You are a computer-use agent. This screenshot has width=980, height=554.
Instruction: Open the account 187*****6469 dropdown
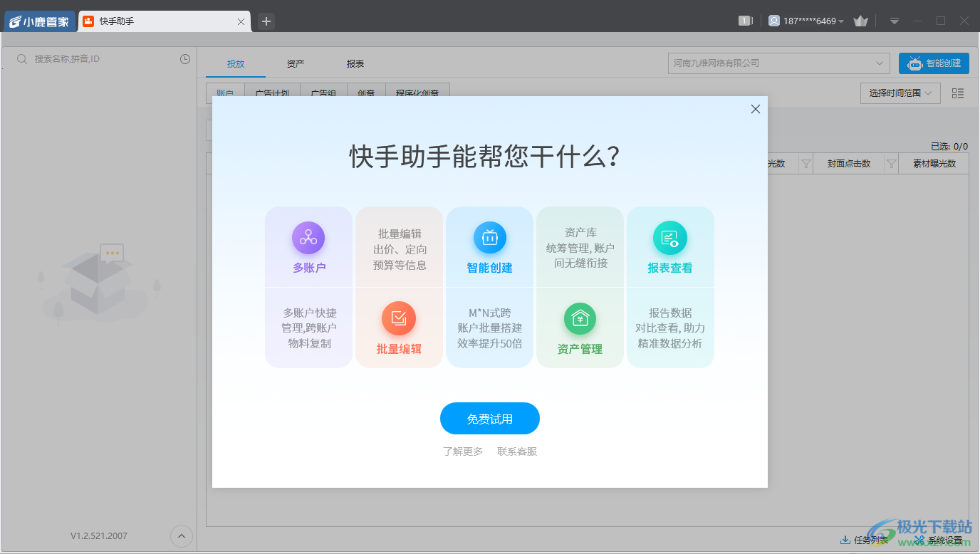point(806,21)
